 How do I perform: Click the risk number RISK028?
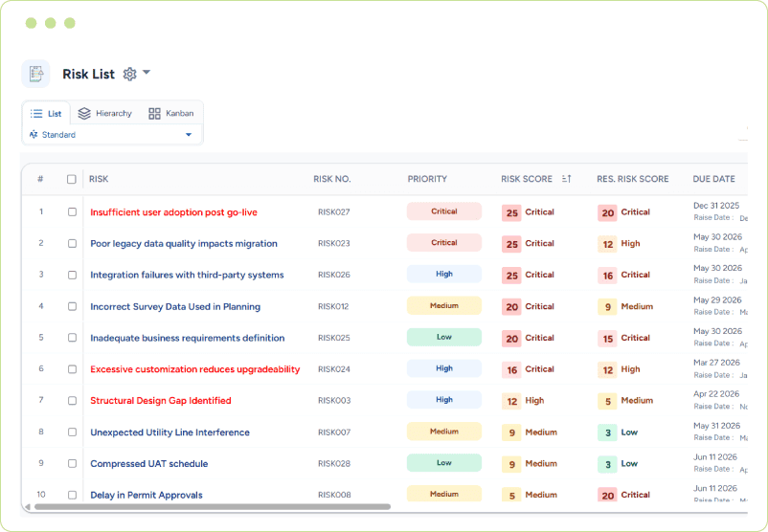(334, 463)
